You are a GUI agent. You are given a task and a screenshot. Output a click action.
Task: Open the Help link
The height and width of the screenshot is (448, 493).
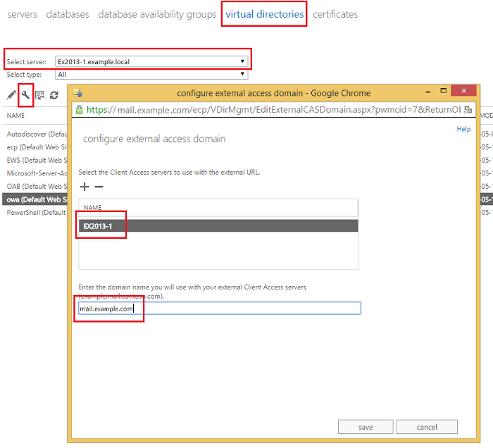[463, 129]
